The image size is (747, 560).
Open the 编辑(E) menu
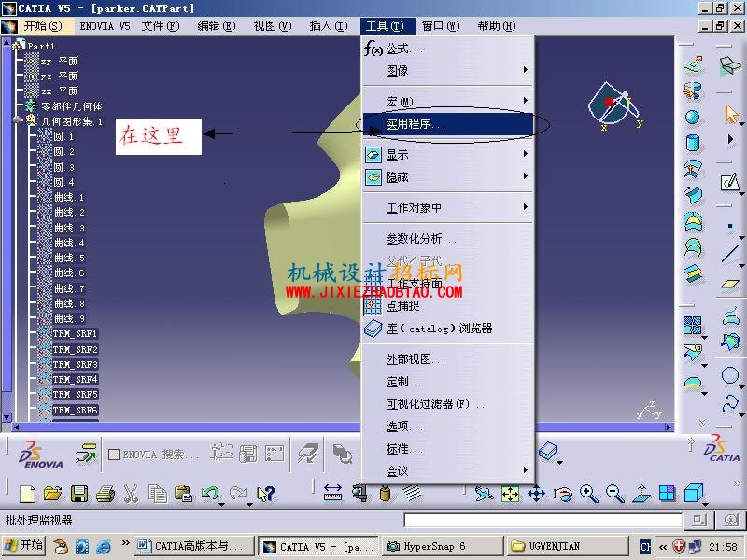coord(217,26)
